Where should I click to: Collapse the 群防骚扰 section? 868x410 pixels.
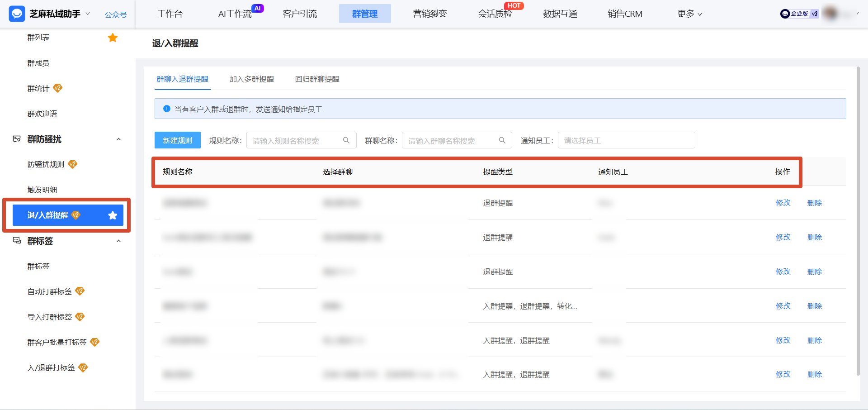118,139
